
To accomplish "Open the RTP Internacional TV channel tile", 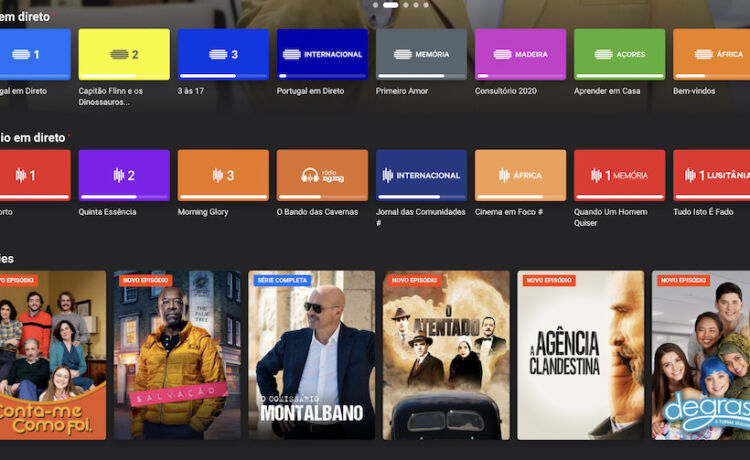I will [322, 54].
